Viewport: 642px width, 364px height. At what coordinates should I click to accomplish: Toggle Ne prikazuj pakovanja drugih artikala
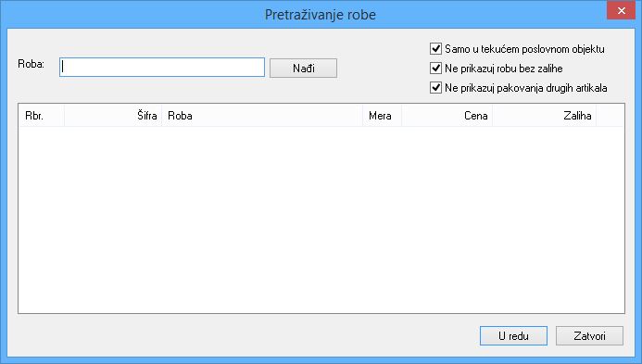click(x=435, y=88)
